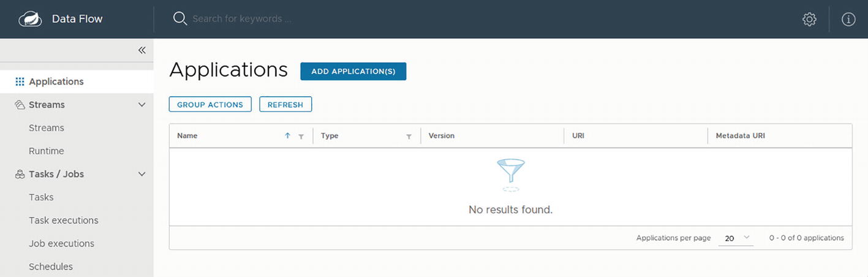
Task: Open Task executions page
Action: click(x=63, y=220)
